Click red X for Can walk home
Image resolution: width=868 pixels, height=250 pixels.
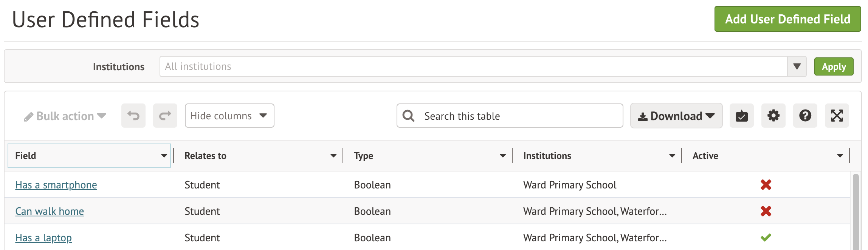point(766,211)
